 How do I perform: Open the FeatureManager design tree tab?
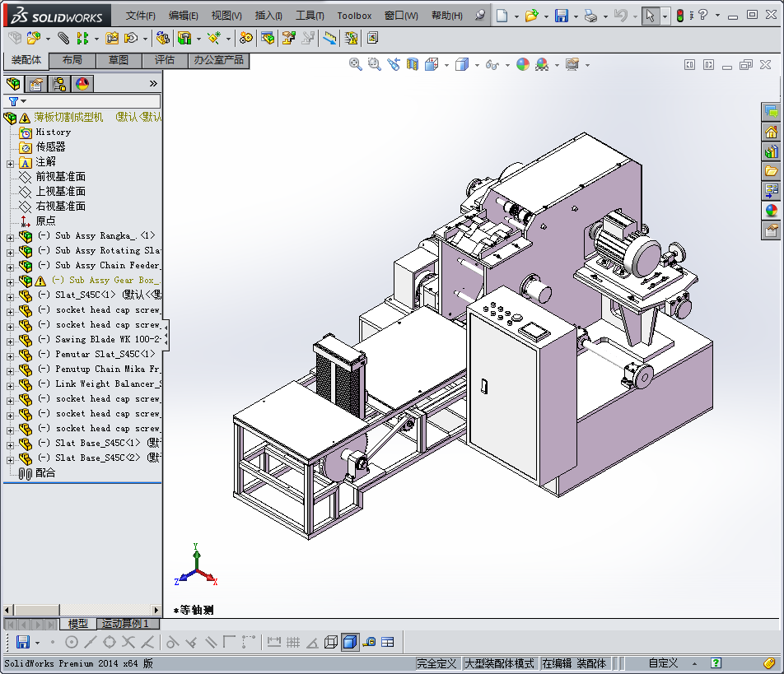(13, 83)
